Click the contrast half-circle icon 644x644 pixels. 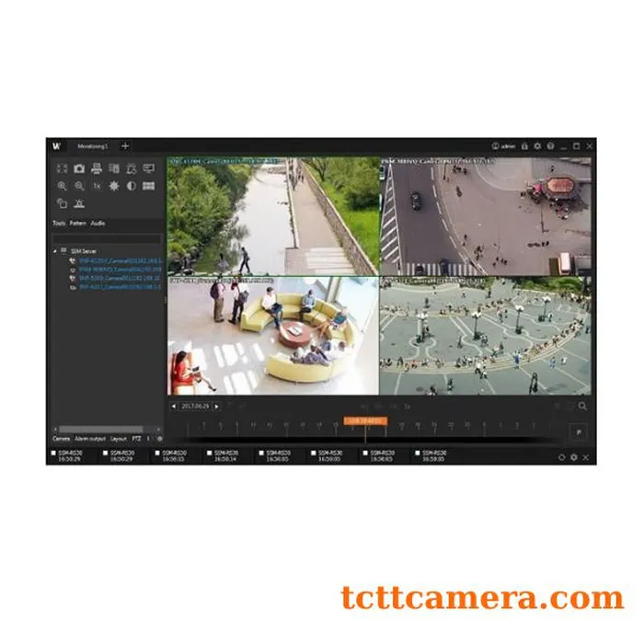click(x=131, y=186)
